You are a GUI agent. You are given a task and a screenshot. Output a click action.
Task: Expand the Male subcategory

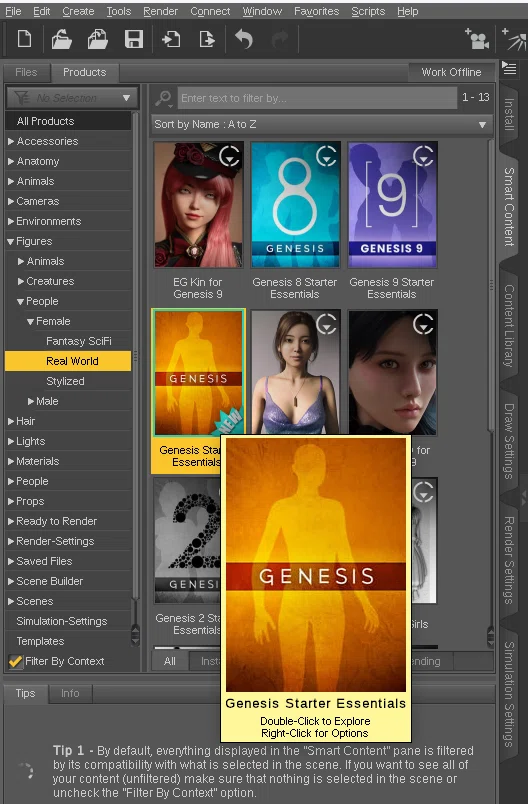(31, 401)
